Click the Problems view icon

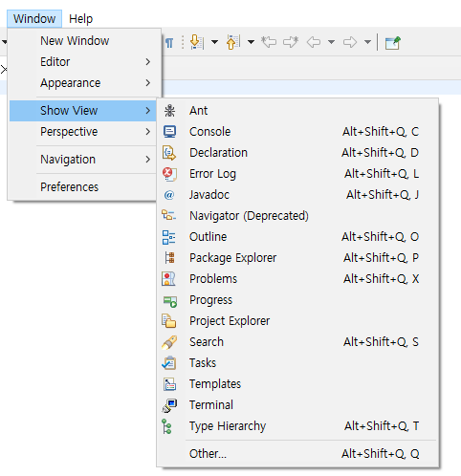pos(168,279)
